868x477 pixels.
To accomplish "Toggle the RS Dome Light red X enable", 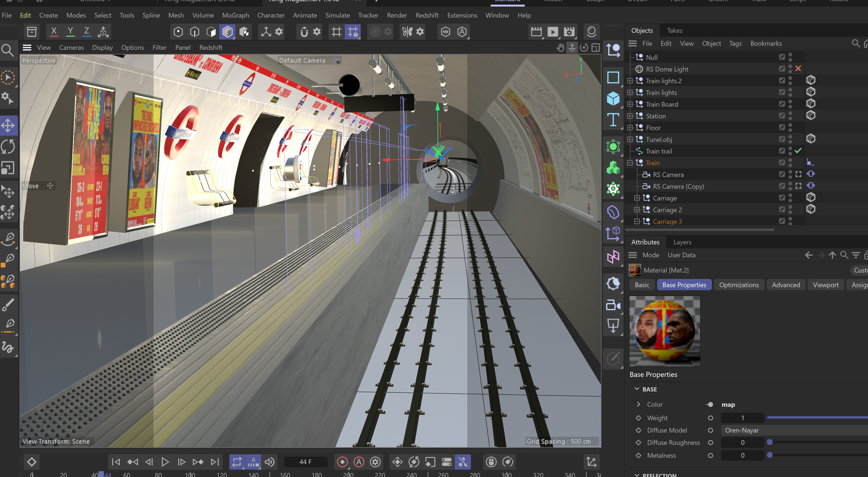I will [798, 69].
